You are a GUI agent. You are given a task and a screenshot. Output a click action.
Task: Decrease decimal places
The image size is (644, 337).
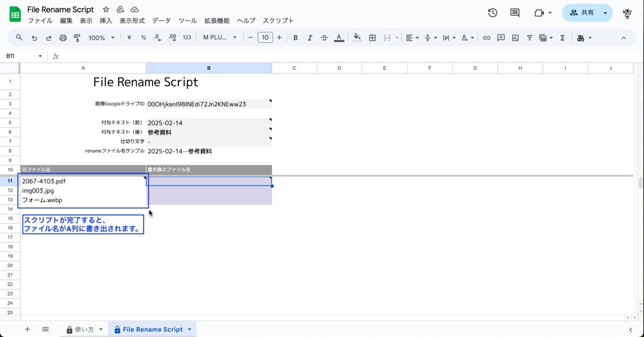tap(157, 38)
